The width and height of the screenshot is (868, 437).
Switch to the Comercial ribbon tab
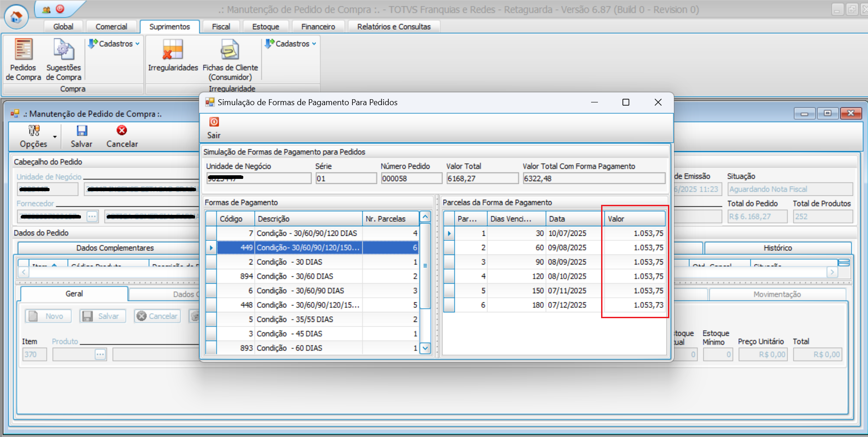coord(111,27)
